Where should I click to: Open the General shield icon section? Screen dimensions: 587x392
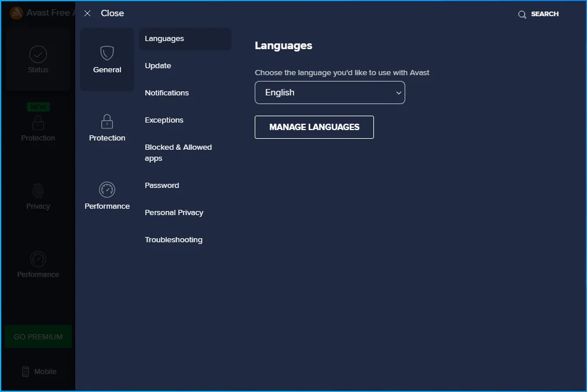[x=107, y=53]
